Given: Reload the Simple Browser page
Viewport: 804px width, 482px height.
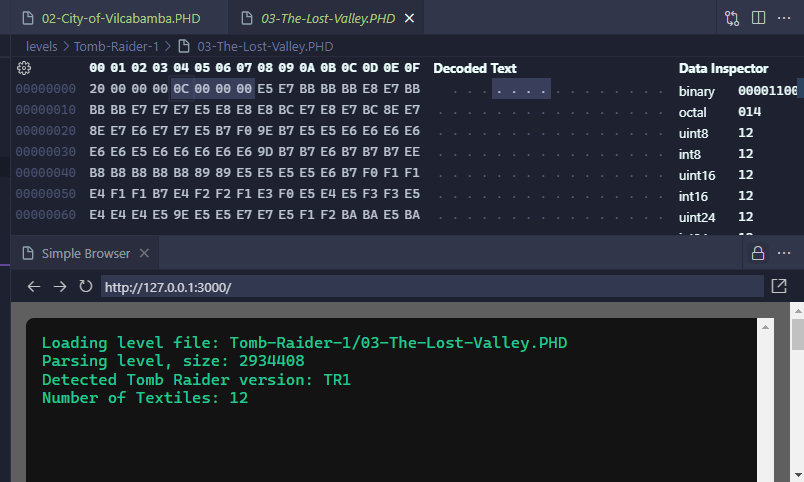Looking at the screenshot, I should [x=86, y=286].
